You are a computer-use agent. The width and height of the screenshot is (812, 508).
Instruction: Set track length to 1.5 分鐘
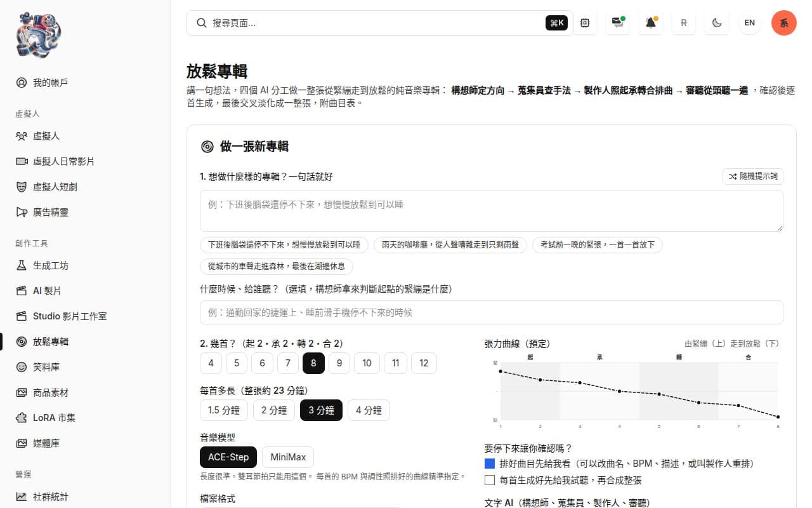(224, 410)
